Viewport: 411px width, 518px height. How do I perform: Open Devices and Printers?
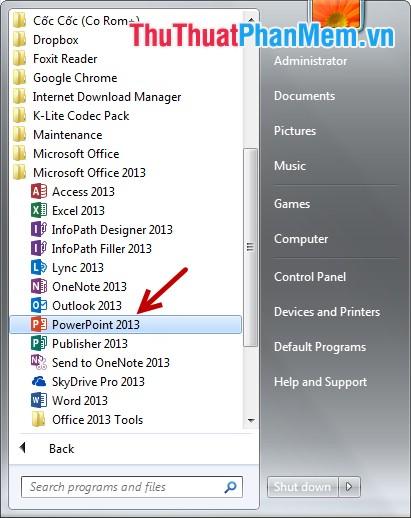pyautogui.click(x=327, y=312)
